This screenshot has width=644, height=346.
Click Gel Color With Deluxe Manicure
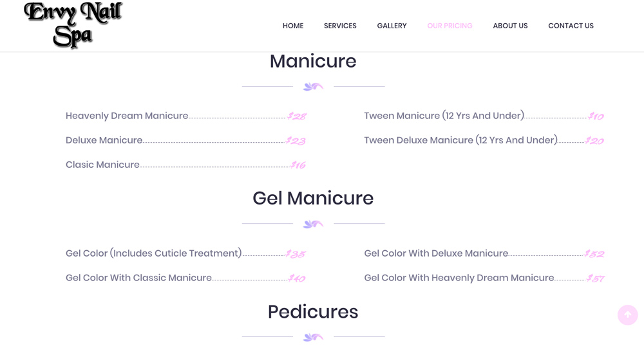pos(436,253)
